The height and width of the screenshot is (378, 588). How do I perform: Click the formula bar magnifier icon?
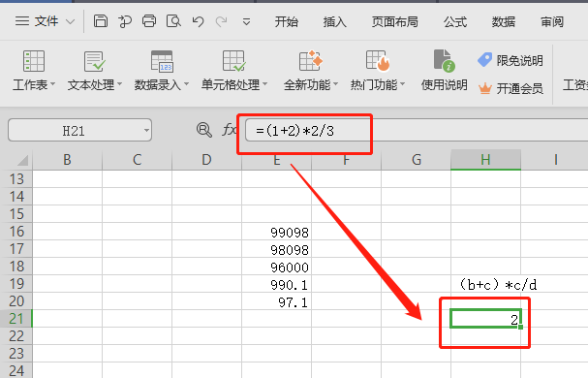point(204,130)
